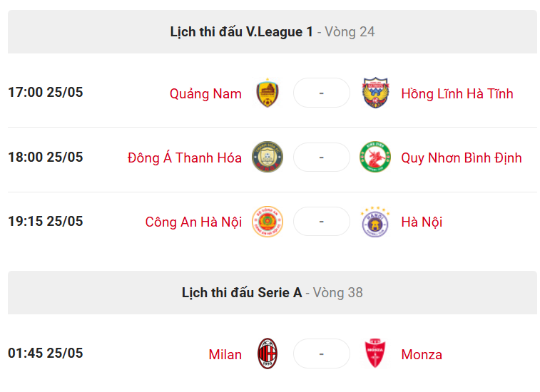Screen dimensions: 540x392
Task: Visit the Quy Nhơn Bình Định team page
Action: pyautogui.click(x=462, y=158)
